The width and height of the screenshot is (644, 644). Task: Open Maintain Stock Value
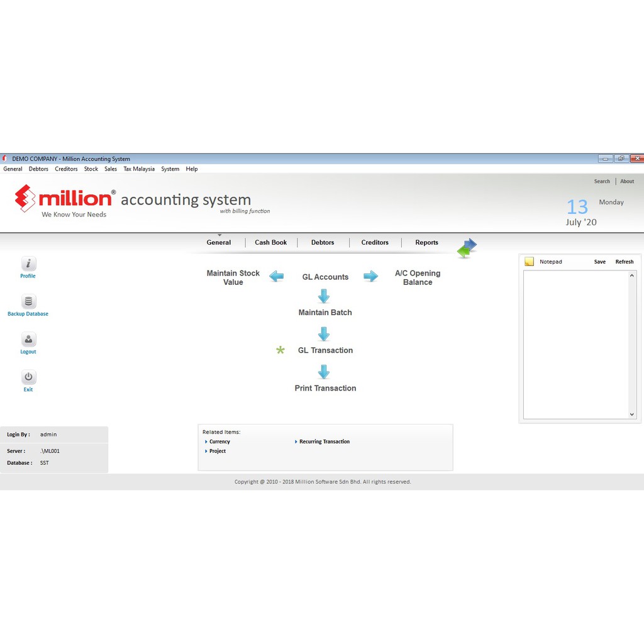pyautogui.click(x=233, y=278)
